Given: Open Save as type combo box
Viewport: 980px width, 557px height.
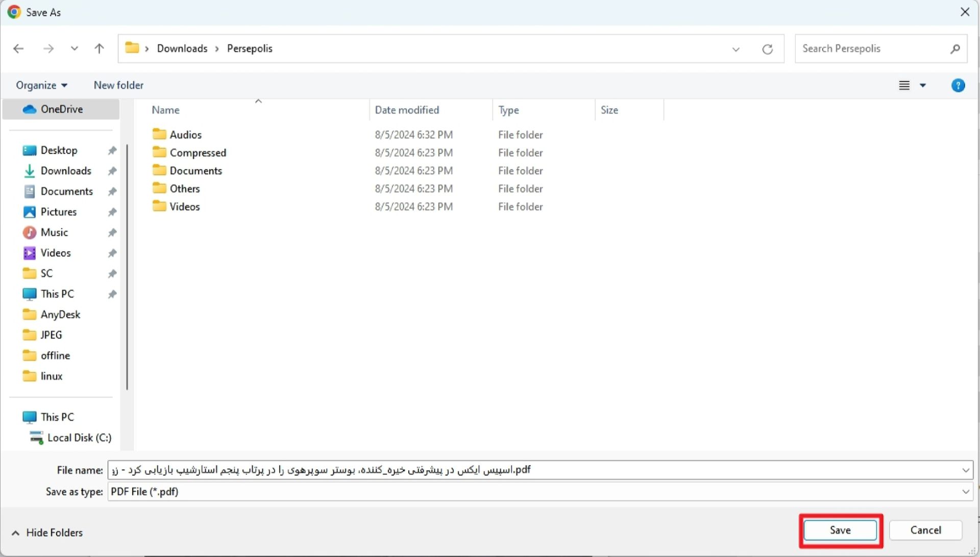Looking at the screenshot, I should point(540,492).
